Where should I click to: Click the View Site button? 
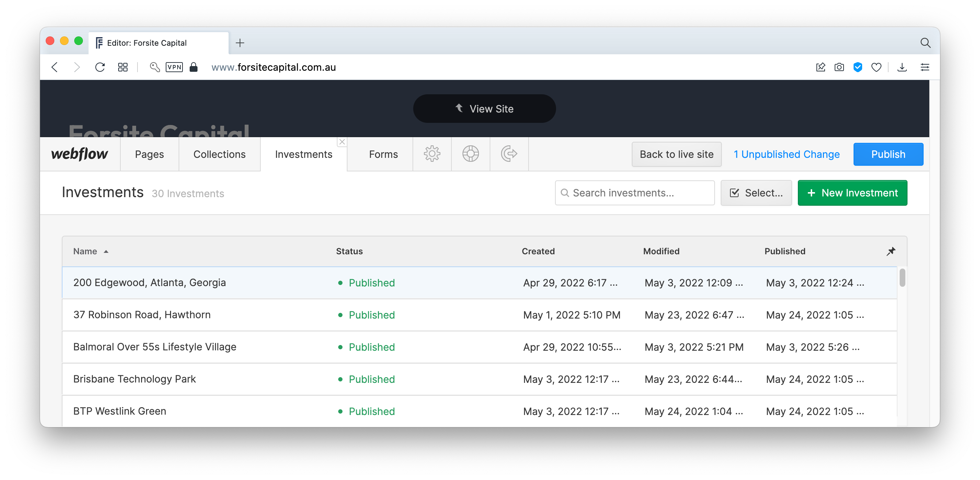click(x=484, y=109)
